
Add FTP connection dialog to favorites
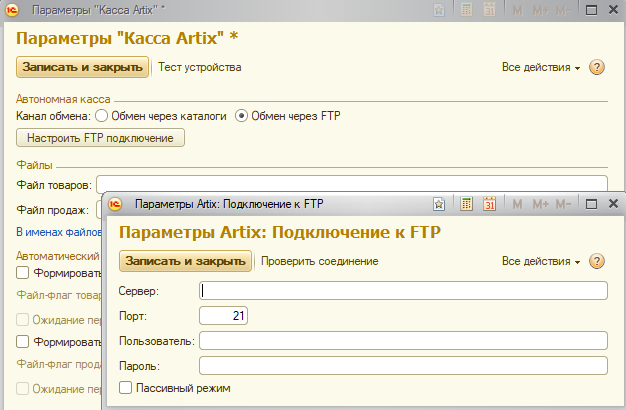439,204
